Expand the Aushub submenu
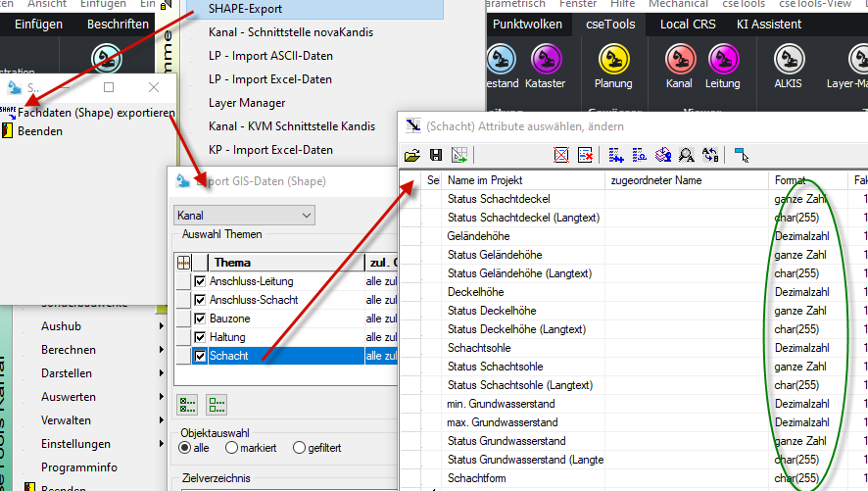The width and height of the screenshot is (868, 491). point(161,326)
